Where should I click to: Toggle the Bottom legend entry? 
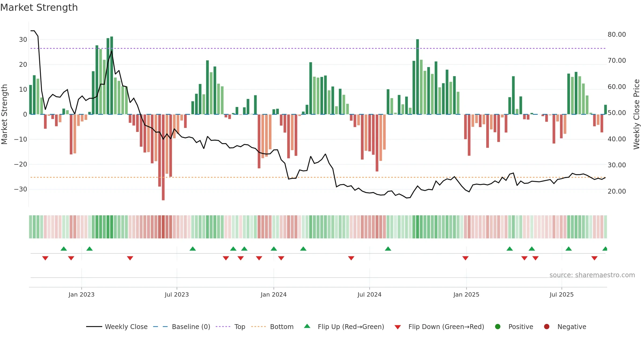coord(272,327)
